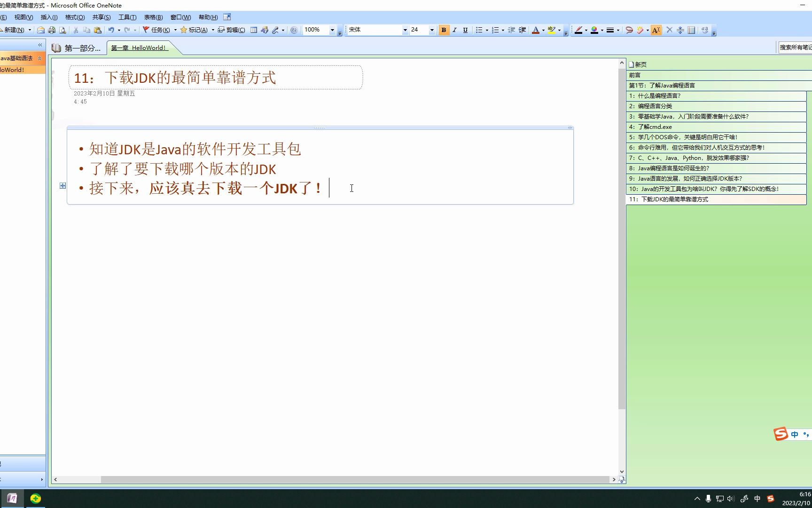
Task: Toggle Italic formatting button
Action: (454, 30)
